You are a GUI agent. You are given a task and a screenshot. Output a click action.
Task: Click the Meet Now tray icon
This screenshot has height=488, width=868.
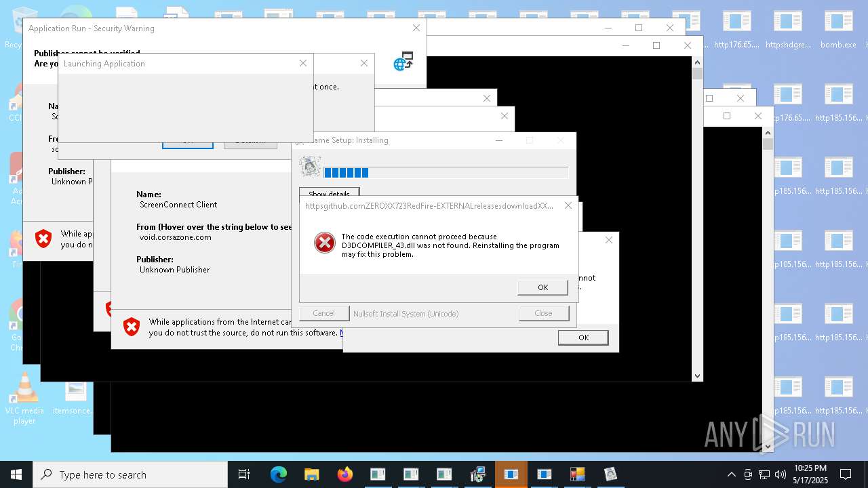pos(747,474)
